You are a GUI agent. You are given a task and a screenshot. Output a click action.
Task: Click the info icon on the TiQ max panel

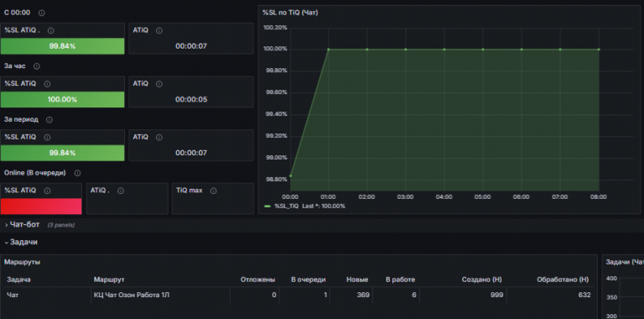pyautogui.click(x=213, y=191)
